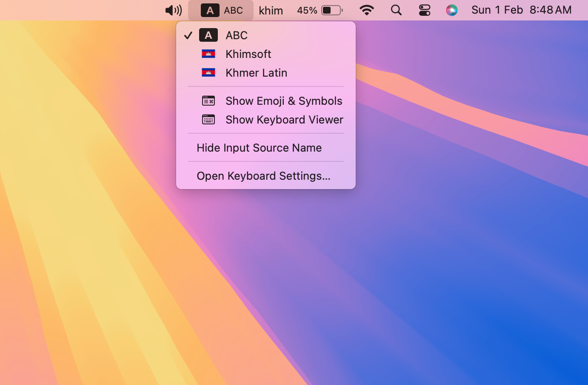Click Show Emoji & Symbols
Screen dimensions: 588x385
[283, 101]
